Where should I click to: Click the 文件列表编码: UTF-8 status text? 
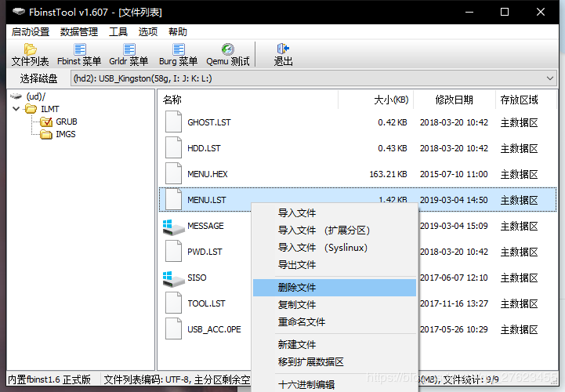point(146,379)
